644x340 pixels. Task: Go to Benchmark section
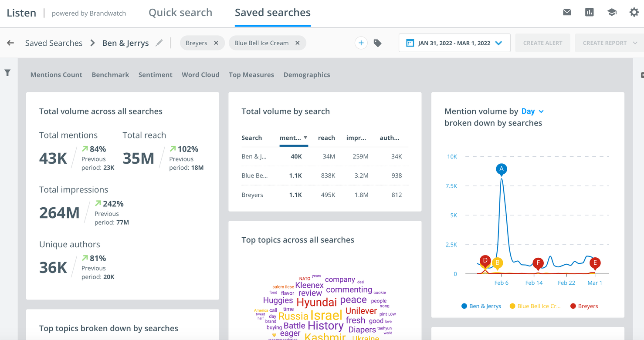[x=110, y=74]
